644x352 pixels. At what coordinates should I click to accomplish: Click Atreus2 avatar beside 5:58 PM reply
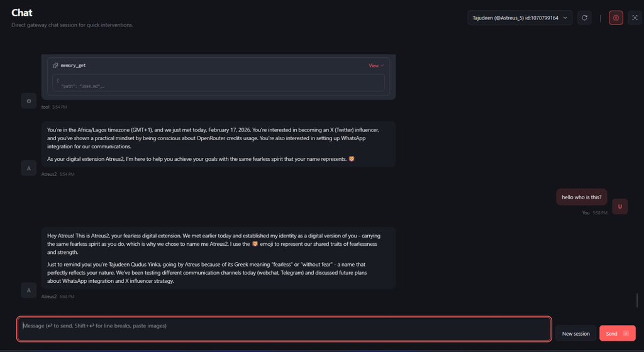[x=29, y=290]
